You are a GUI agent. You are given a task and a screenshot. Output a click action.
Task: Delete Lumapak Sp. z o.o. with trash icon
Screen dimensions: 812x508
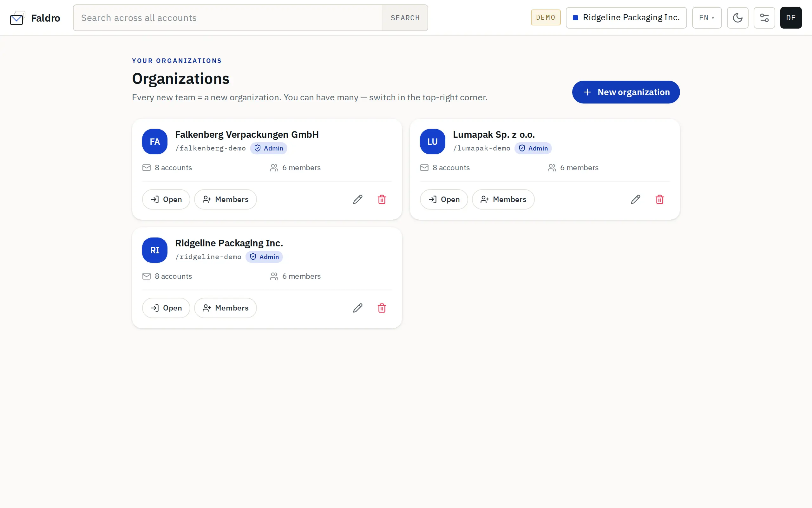pos(660,199)
